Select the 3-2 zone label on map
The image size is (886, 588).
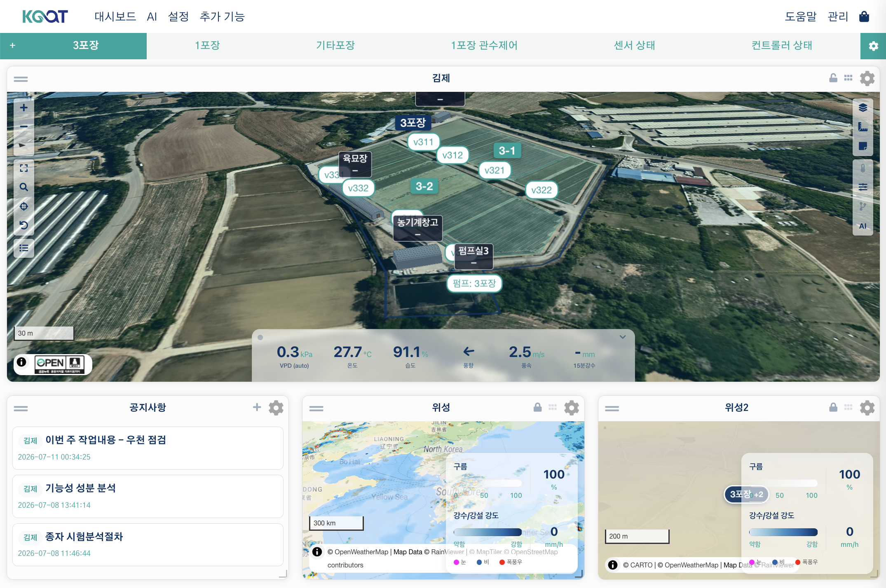[424, 186]
